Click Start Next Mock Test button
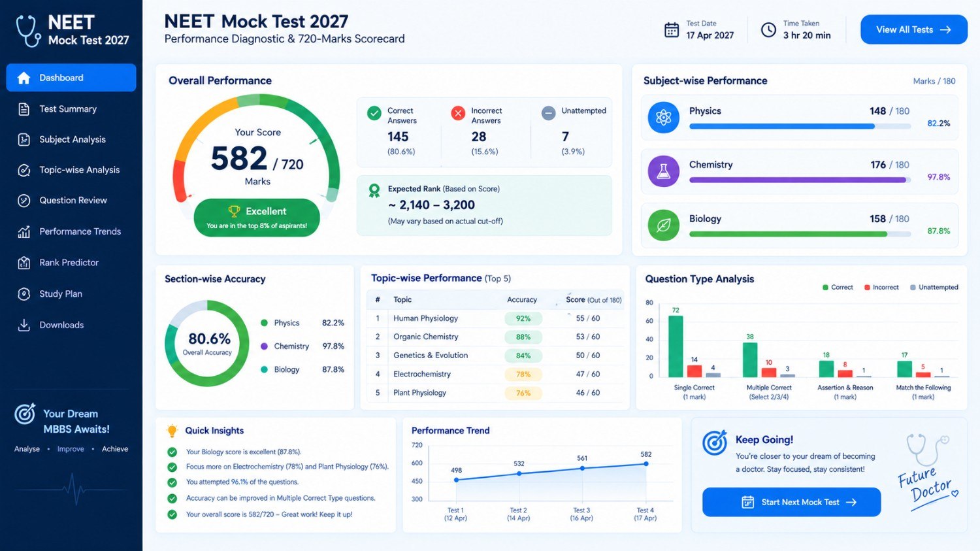The height and width of the screenshot is (551, 980). (x=791, y=502)
